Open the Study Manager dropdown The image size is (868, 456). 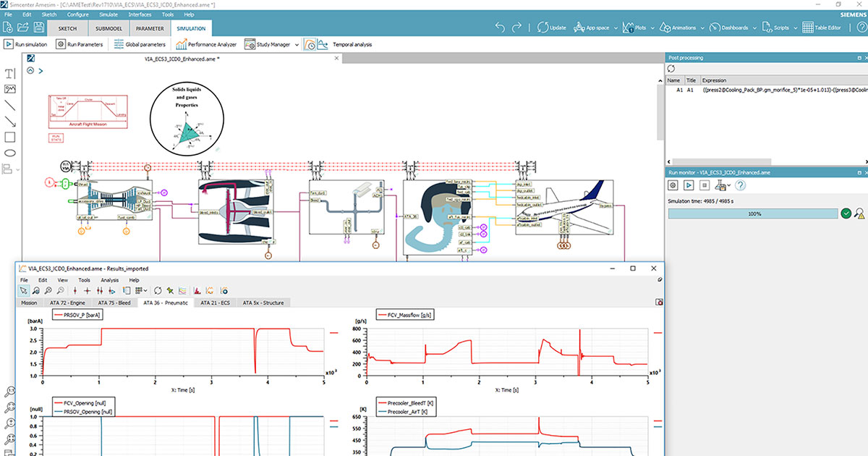297,44
